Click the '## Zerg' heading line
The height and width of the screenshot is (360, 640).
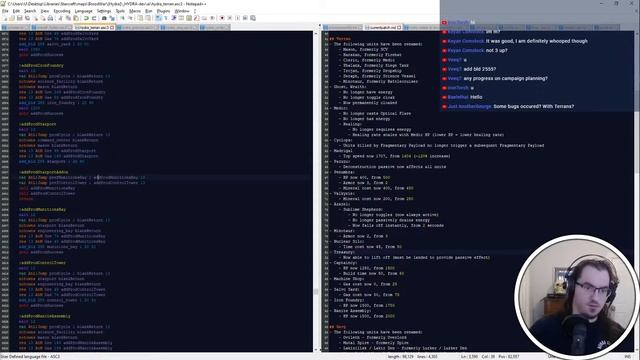click(x=338, y=327)
